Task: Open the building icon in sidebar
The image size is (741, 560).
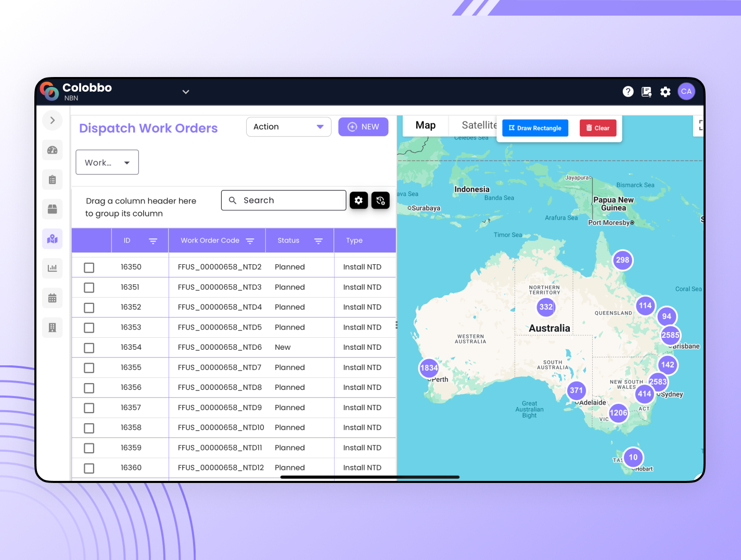Action: click(x=52, y=328)
